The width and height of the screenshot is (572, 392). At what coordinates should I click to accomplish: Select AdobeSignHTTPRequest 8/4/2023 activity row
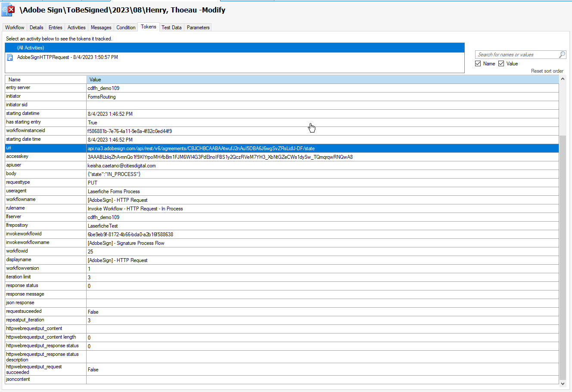(x=235, y=57)
